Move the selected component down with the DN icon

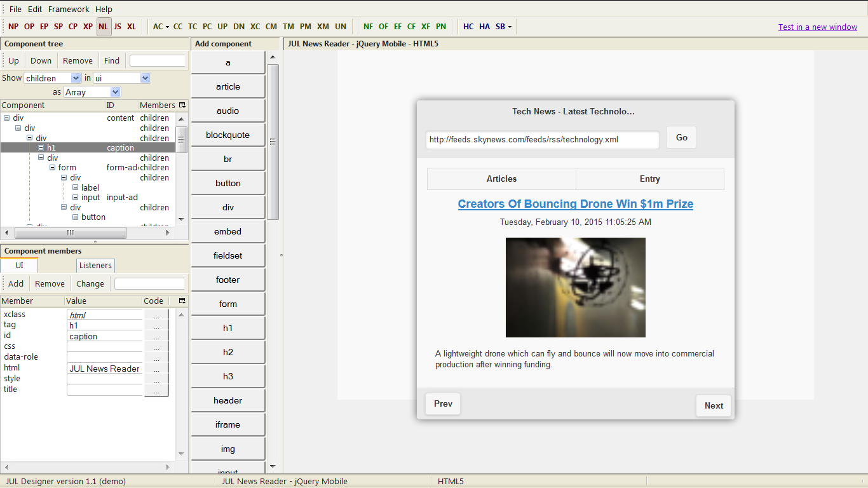pos(239,26)
